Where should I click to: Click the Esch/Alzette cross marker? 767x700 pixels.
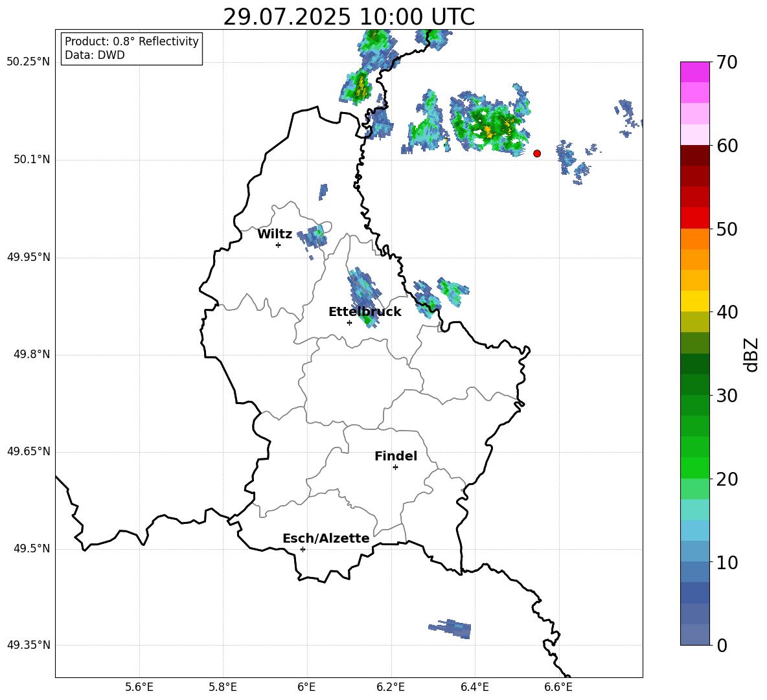point(303,549)
